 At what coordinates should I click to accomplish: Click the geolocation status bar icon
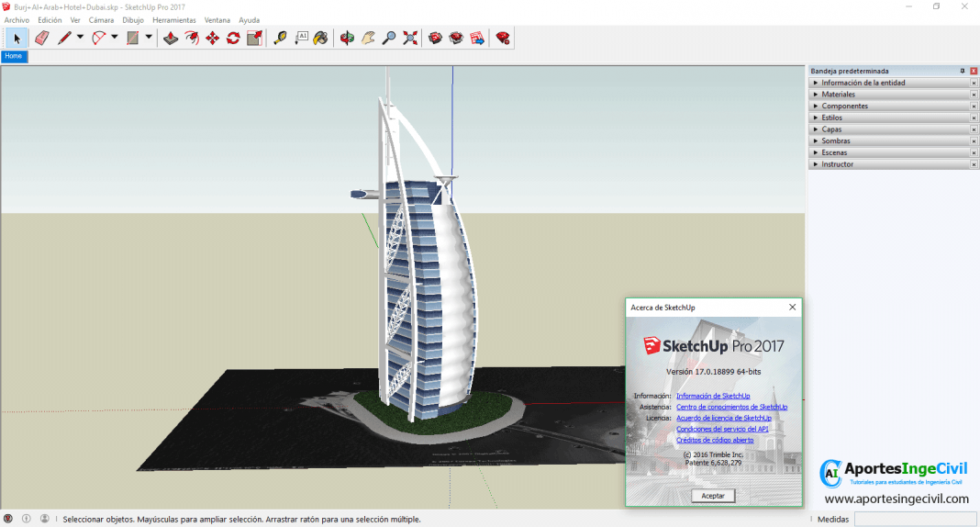tap(8, 519)
